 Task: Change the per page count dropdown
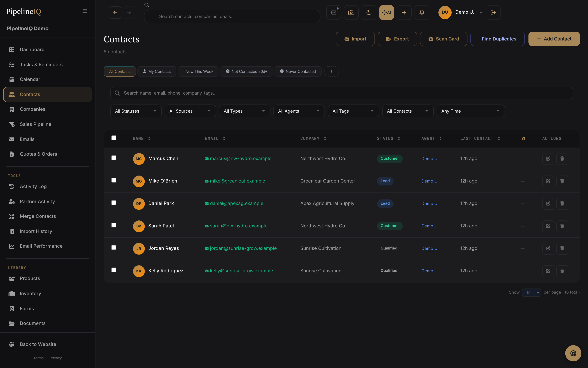pyautogui.click(x=531, y=292)
